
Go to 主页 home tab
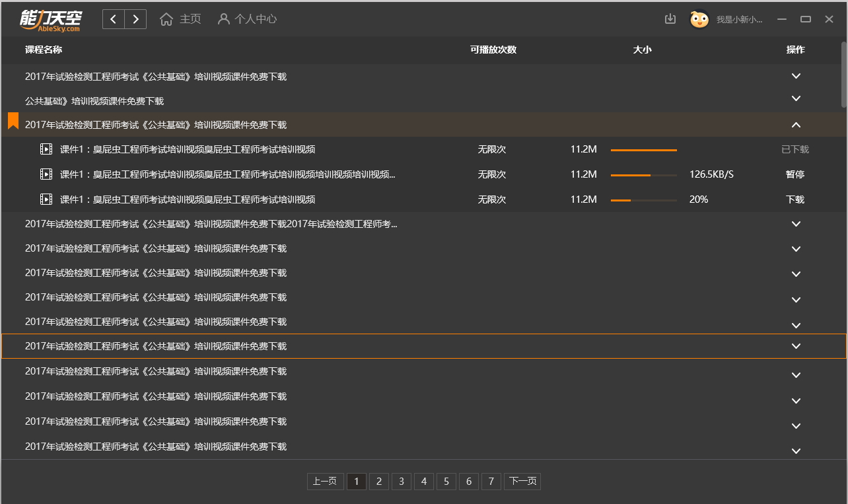[x=181, y=19]
